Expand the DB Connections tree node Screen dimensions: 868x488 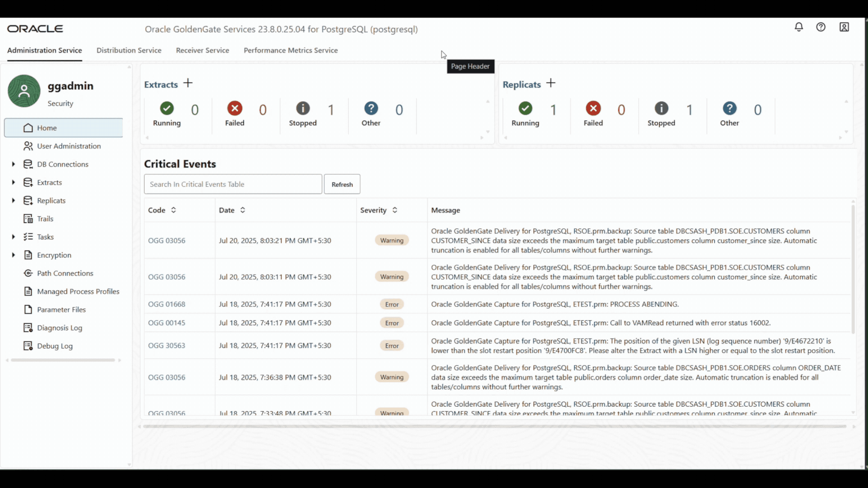click(x=14, y=164)
